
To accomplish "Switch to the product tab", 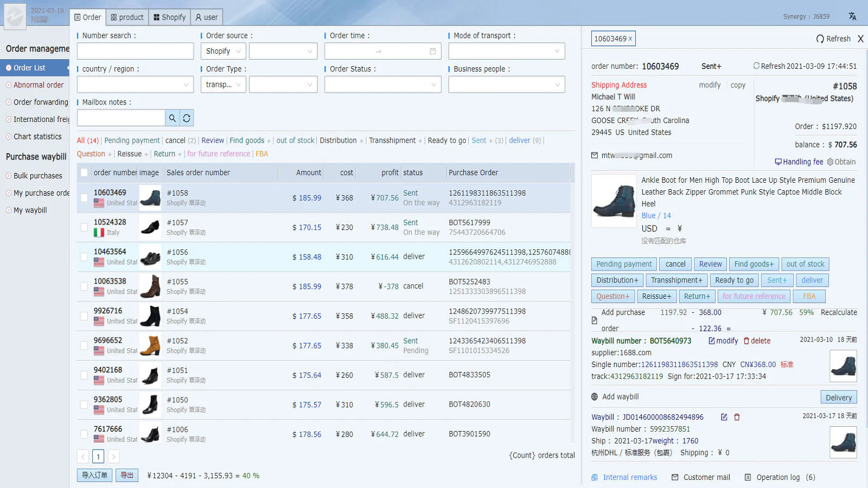I will point(127,17).
